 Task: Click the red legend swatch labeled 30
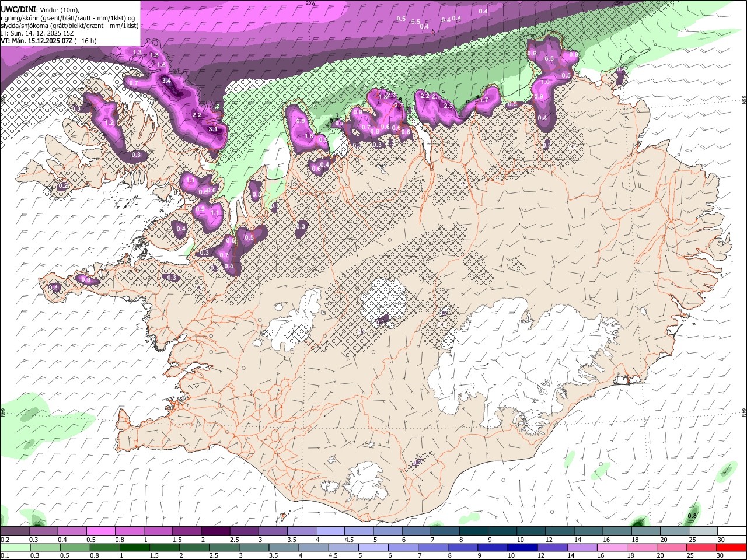click(x=731, y=547)
